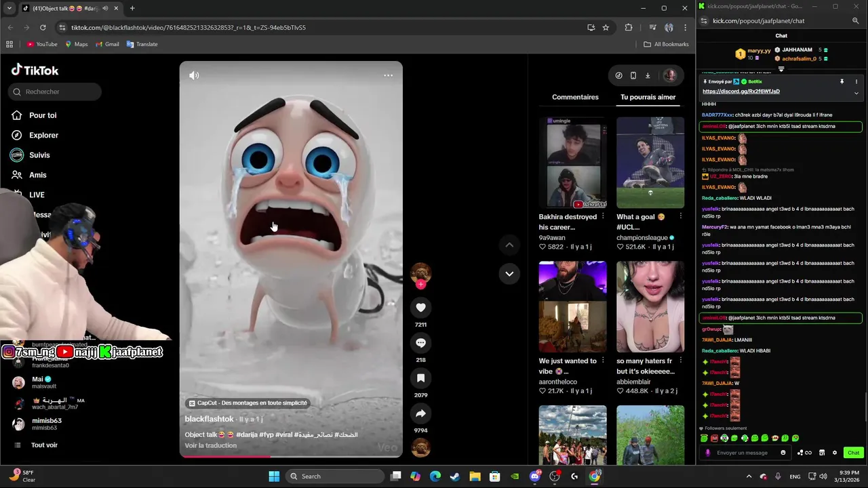
Task: Open options for What a goal video
Action: click(x=680, y=217)
